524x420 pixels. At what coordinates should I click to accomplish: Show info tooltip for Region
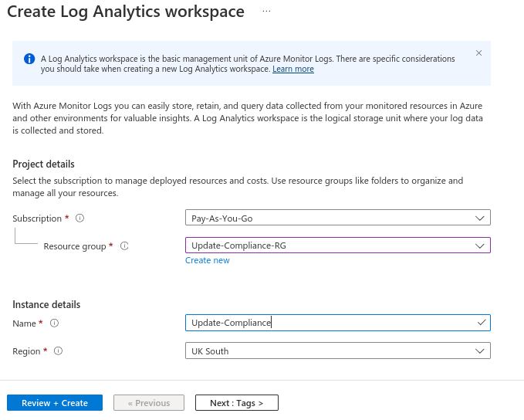point(58,351)
